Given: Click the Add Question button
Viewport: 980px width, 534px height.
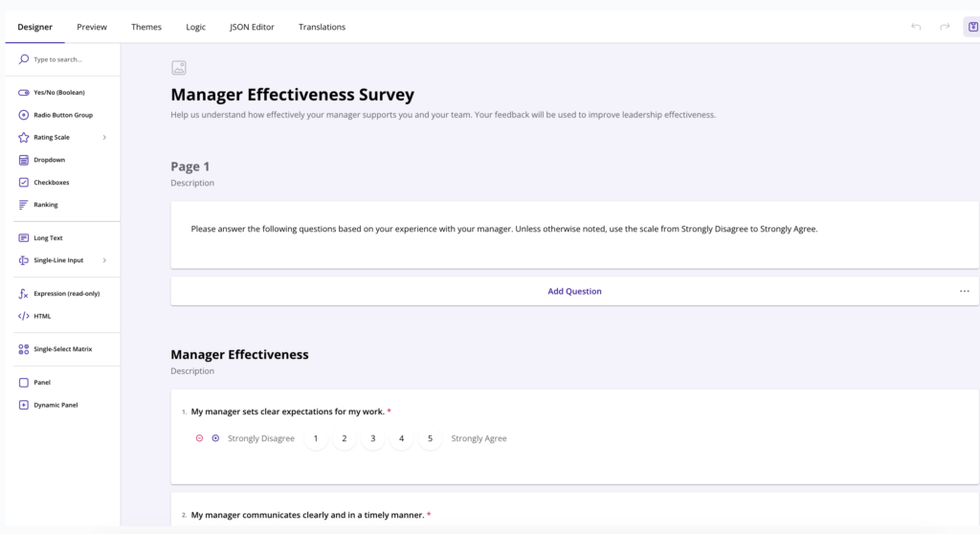Looking at the screenshot, I should 574,291.
